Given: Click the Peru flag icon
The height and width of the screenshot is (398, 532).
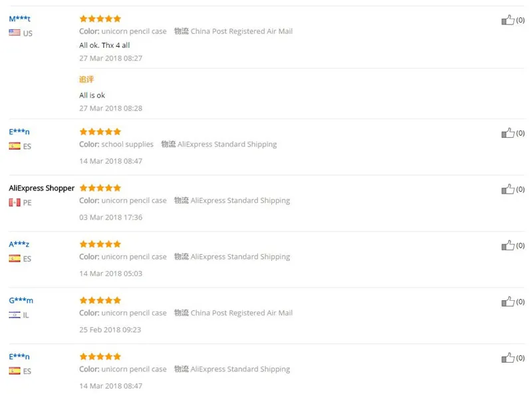Looking at the screenshot, I should coord(15,202).
